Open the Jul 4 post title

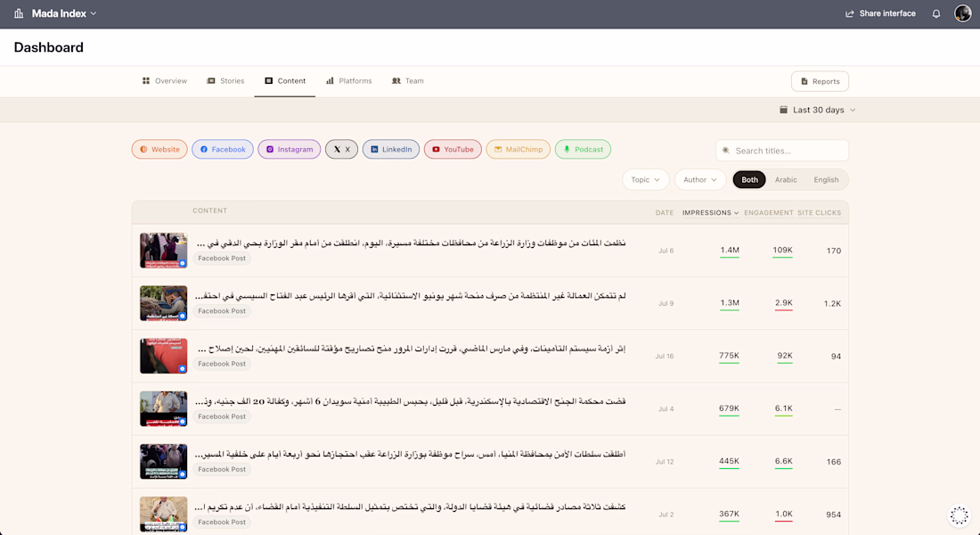410,401
